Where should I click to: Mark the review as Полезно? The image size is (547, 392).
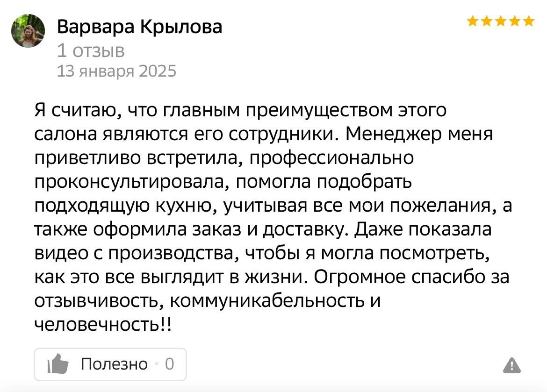click(114, 364)
